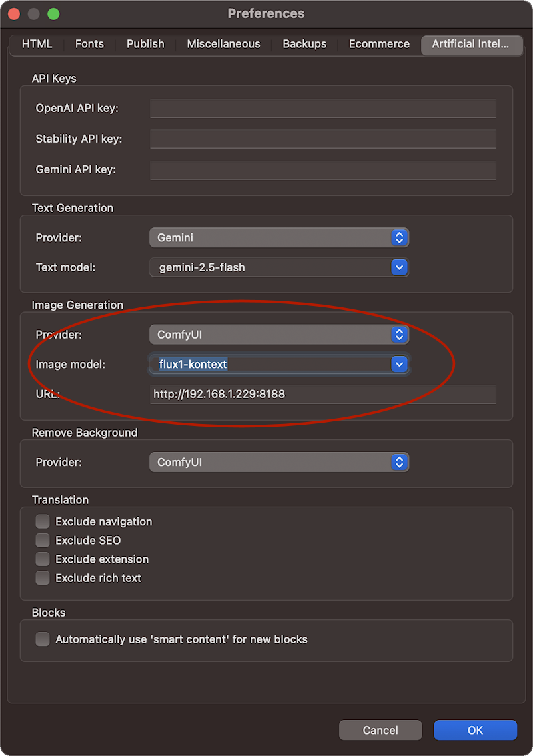Select the Miscellaneous tab
This screenshot has height=756, width=533.
[x=223, y=44]
